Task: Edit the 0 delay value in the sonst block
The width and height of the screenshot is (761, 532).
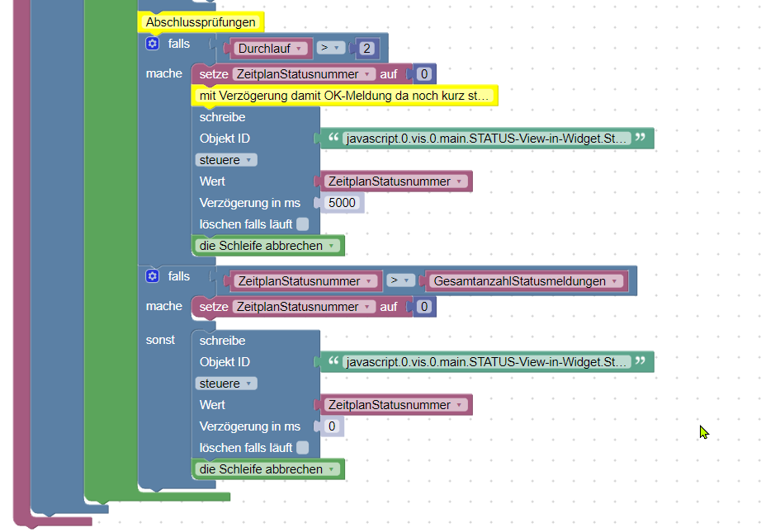Action: (x=332, y=426)
